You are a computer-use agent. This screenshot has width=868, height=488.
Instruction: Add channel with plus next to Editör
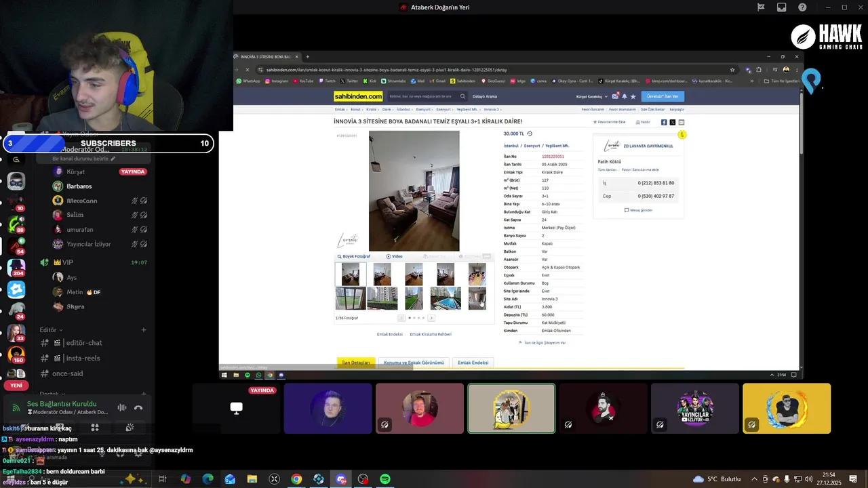pos(144,330)
